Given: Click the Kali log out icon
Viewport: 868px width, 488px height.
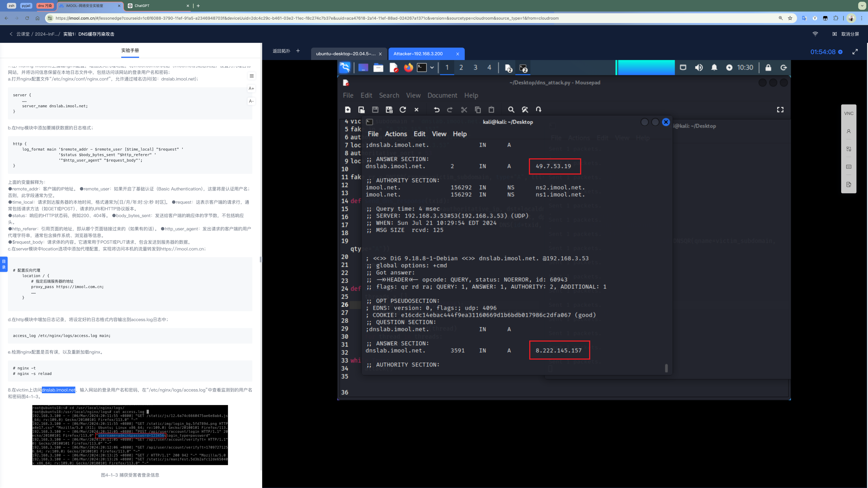Looking at the screenshot, I should [x=784, y=68].
